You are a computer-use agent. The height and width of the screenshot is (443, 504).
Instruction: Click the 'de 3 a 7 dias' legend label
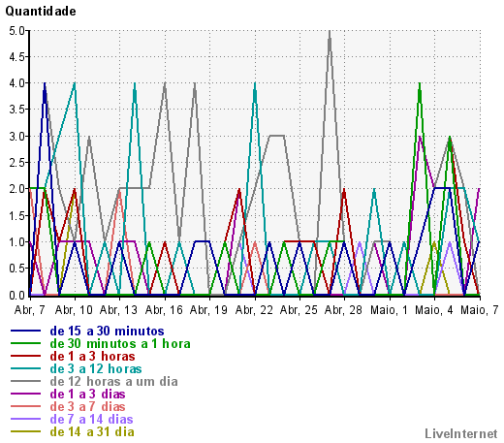tap(87, 407)
